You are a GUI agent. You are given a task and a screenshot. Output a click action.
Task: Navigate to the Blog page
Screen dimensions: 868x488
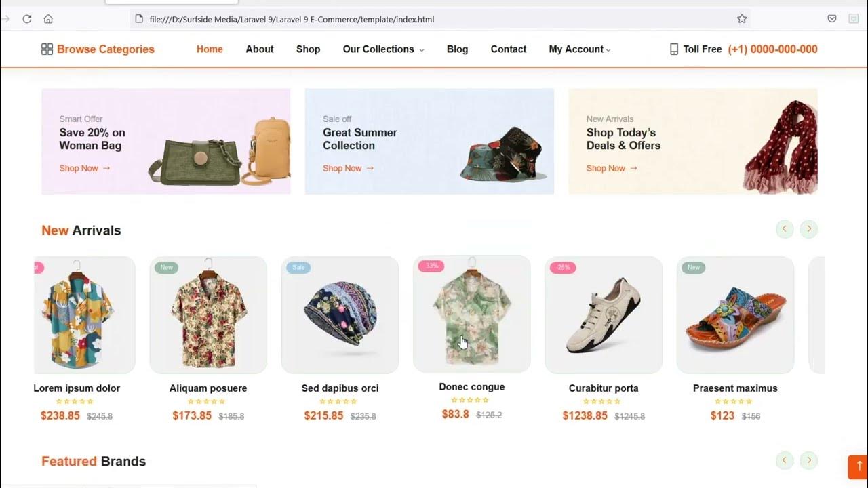point(457,49)
